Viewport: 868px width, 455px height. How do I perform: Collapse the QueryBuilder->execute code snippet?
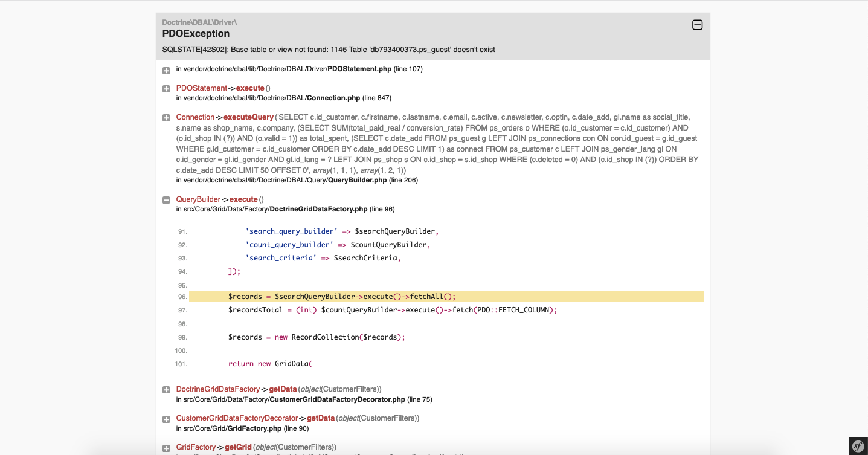coord(166,200)
